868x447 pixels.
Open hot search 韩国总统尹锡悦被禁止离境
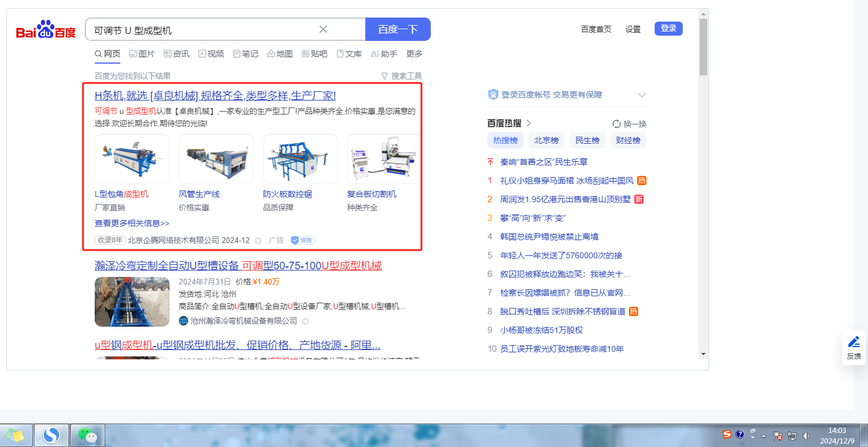point(549,237)
